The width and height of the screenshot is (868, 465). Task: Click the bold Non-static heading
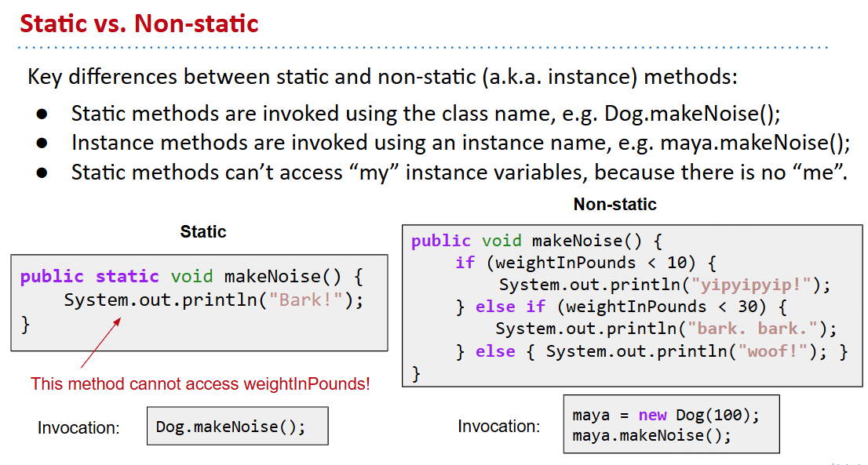(615, 205)
